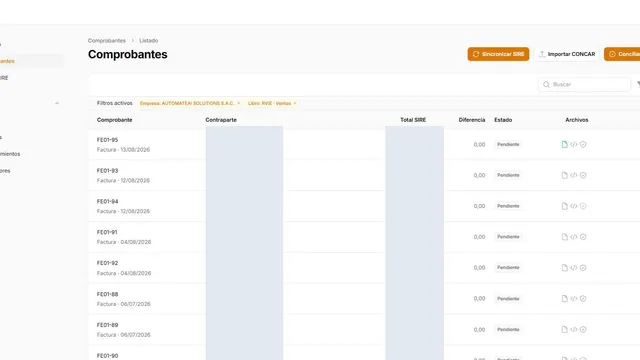
Task: View the XML code icon for FE01-94
Action: (x=573, y=206)
